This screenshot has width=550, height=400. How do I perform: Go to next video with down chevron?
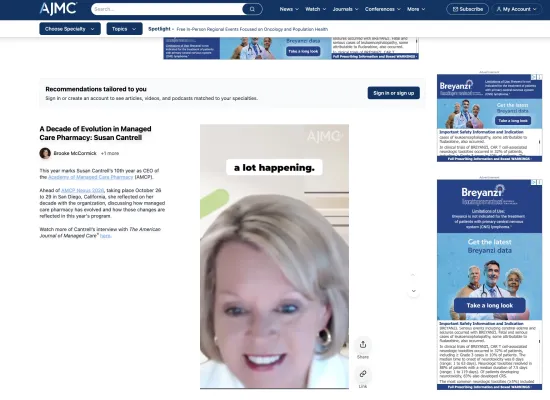tap(414, 291)
